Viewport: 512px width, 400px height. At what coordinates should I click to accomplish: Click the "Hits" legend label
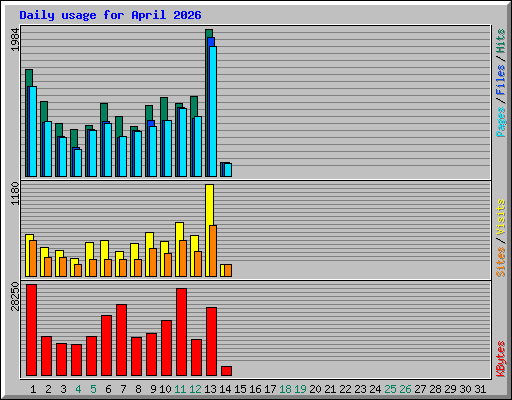[500, 41]
